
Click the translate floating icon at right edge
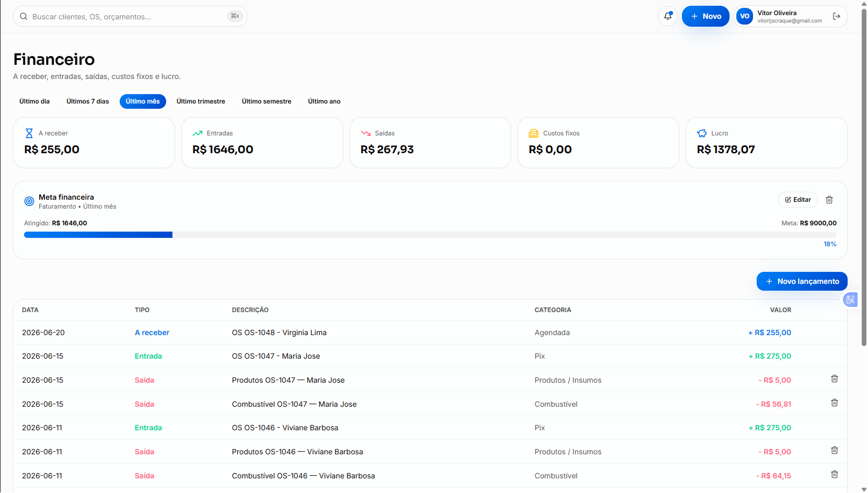click(850, 300)
